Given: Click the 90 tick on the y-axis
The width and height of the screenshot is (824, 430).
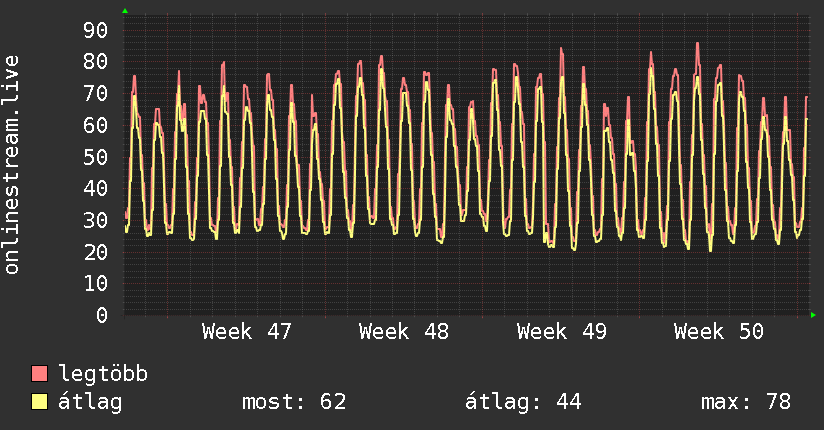Looking at the screenshot, I should click(95, 30).
